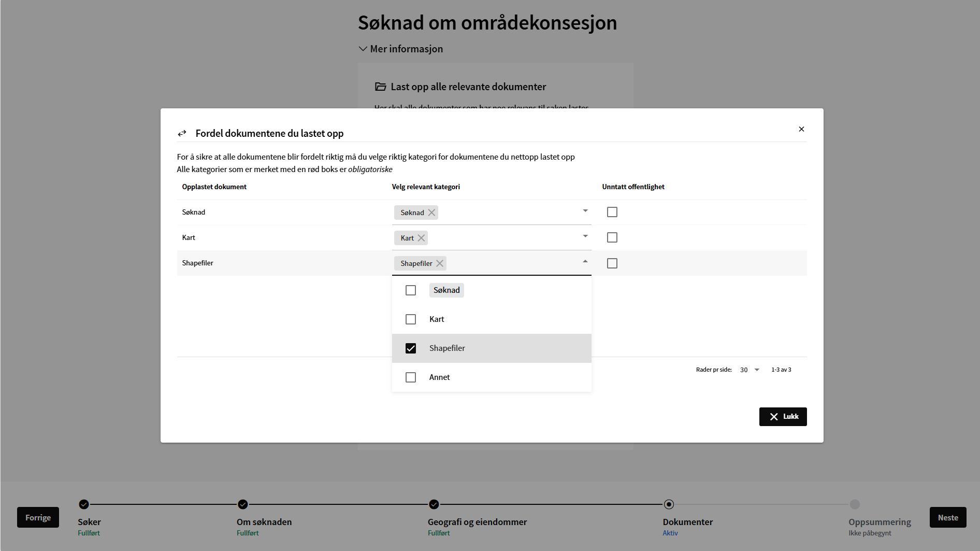Viewport: 980px width, 551px height.
Task: Remove the Shapefiler category chip
Action: 440,263
